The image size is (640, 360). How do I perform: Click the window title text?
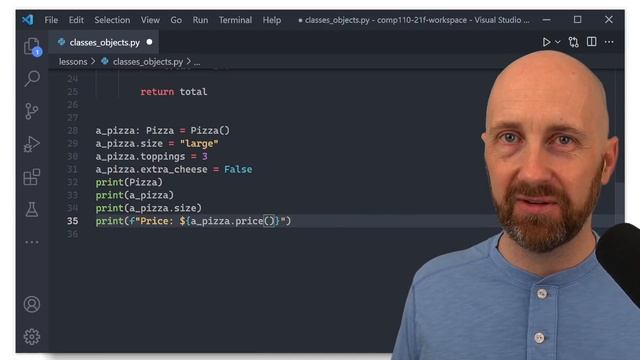[414, 20]
